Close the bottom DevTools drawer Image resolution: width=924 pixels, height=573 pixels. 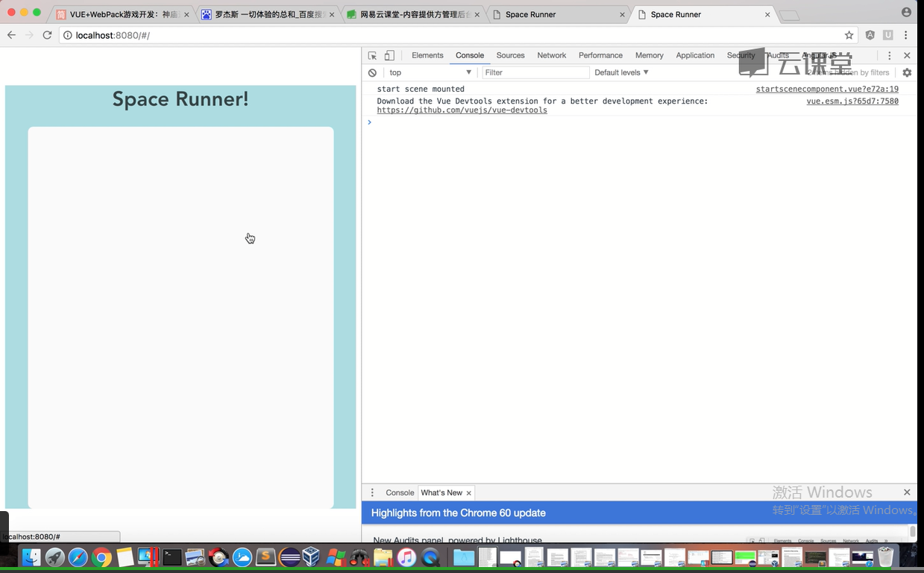click(x=907, y=492)
